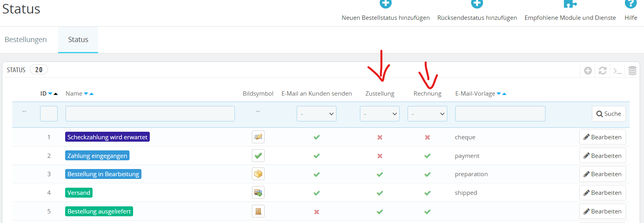Open the Rechnung filter dropdown
Viewport: 644px width, 223px height.
click(x=427, y=114)
